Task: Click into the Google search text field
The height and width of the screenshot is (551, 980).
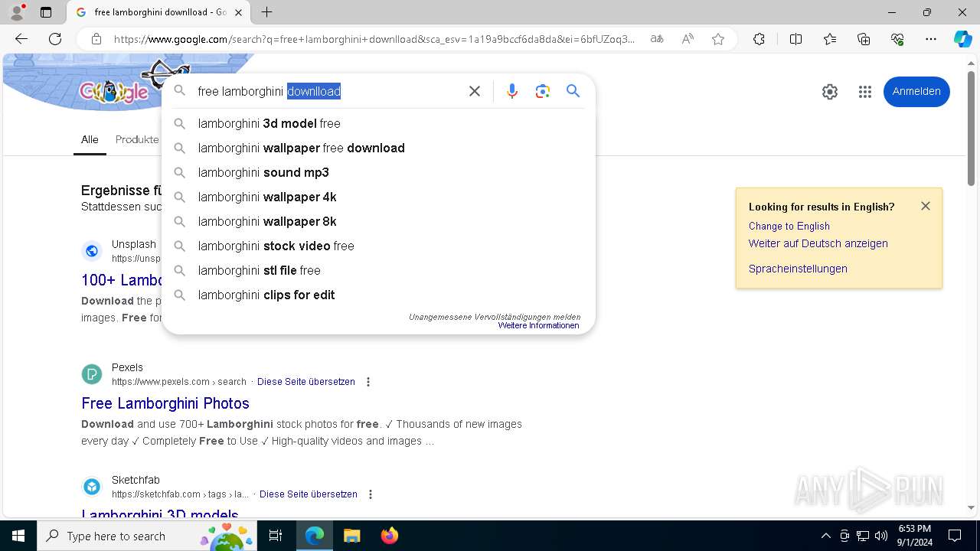Action: tap(328, 91)
